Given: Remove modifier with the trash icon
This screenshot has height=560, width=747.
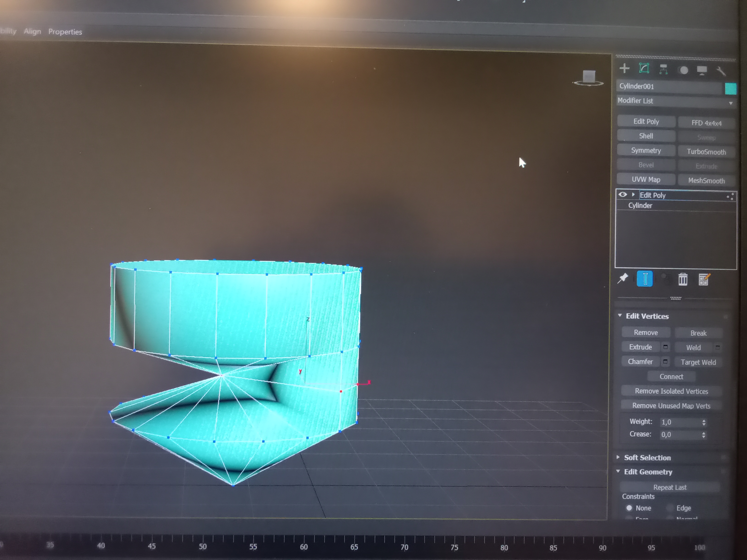Looking at the screenshot, I should (x=683, y=280).
